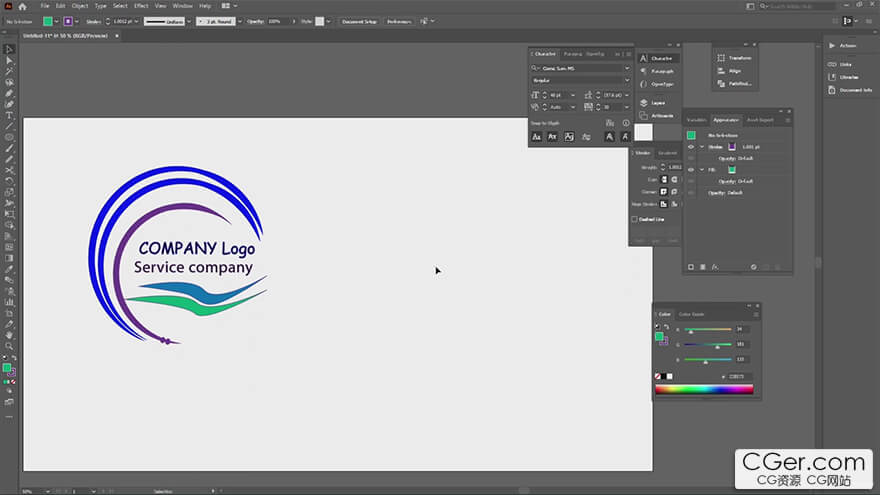Select the Selection tool in toolbar
Viewport: 880px width, 495px height.
pos(9,49)
